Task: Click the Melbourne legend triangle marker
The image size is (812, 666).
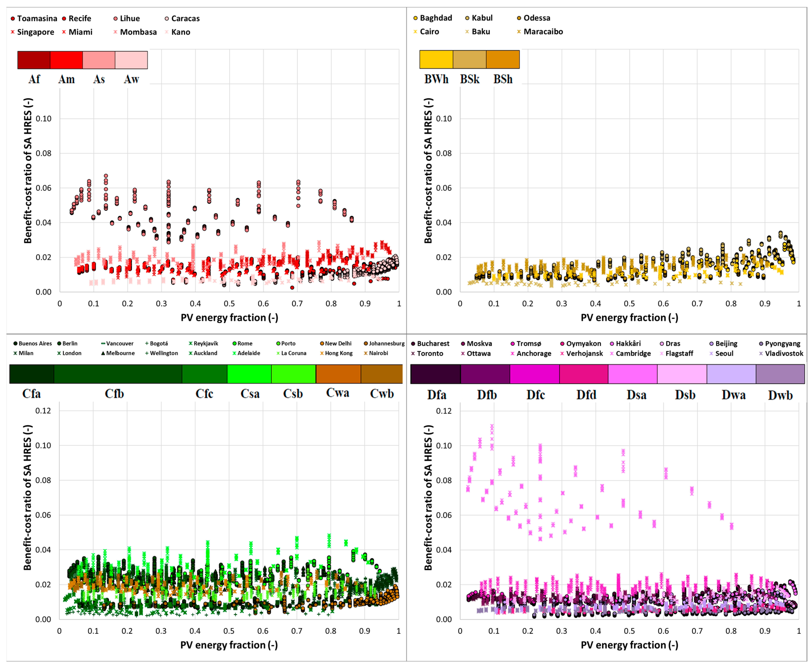Action: pos(103,353)
